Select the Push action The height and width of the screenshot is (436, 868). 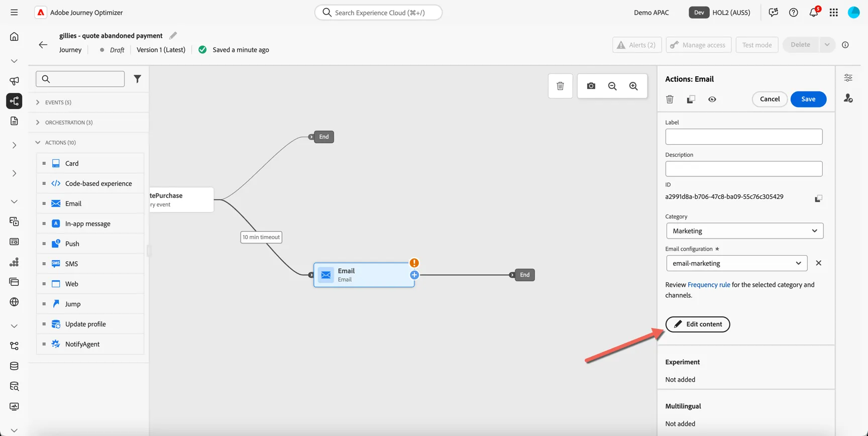[90, 244]
